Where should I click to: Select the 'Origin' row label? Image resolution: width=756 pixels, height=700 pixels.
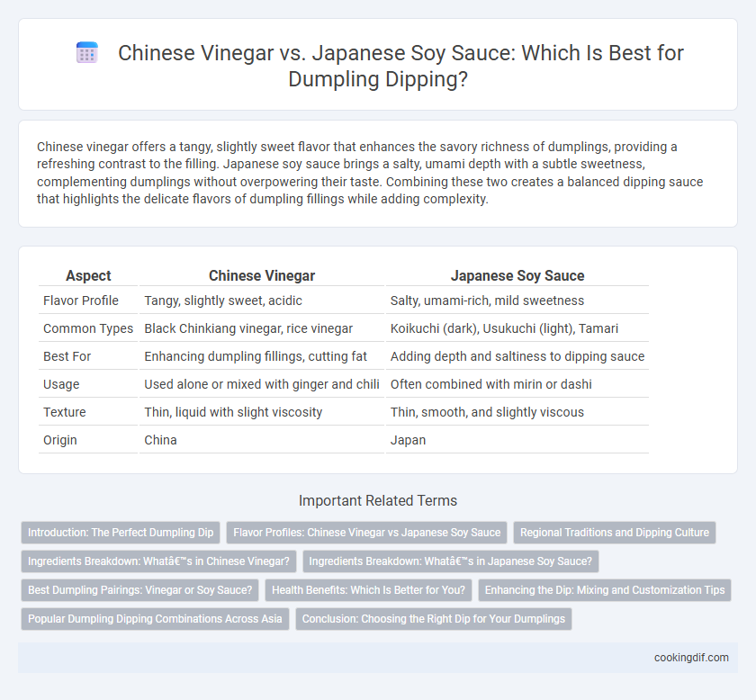click(59, 440)
